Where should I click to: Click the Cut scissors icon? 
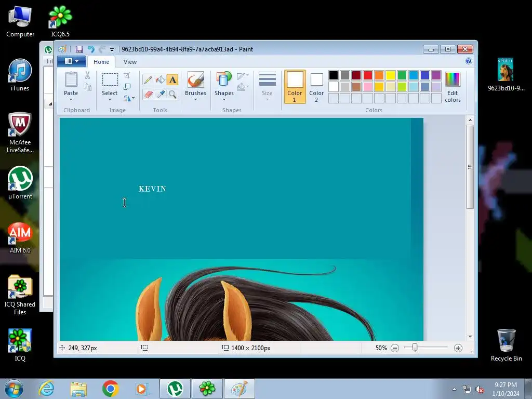tap(87, 75)
